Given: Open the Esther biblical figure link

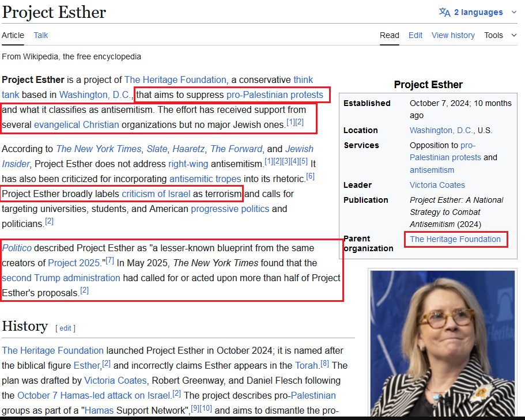Looking at the screenshot, I should coord(87,365).
